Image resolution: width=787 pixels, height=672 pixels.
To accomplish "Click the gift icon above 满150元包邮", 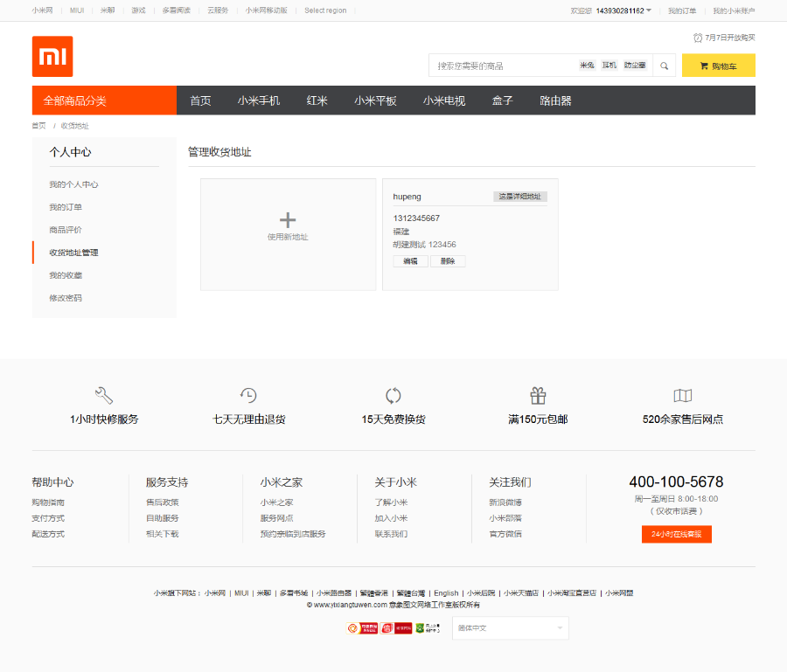I will [x=537, y=395].
